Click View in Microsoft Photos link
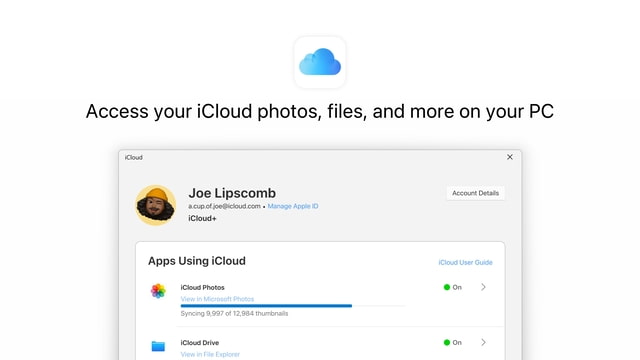 (x=217, y=299)
